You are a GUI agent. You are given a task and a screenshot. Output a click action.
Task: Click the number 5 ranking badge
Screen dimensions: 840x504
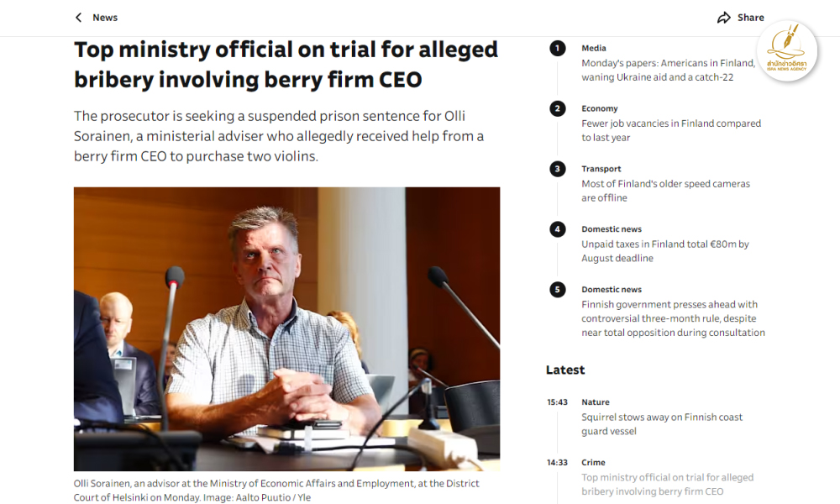click(558, 290)
